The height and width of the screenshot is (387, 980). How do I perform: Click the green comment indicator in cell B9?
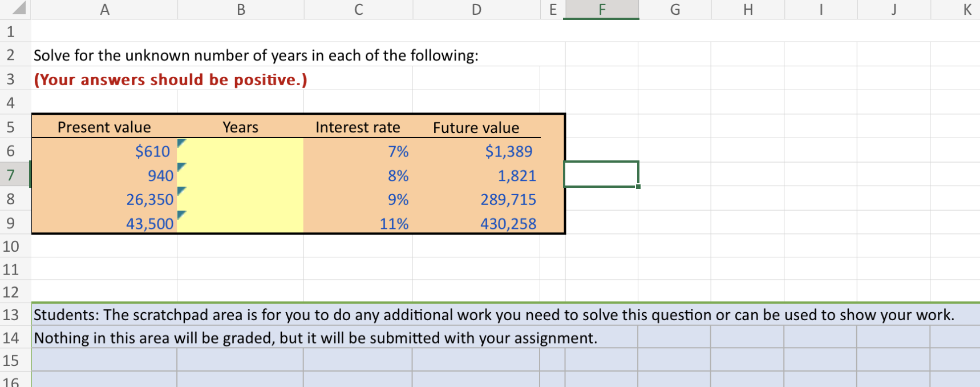[182, 214]
